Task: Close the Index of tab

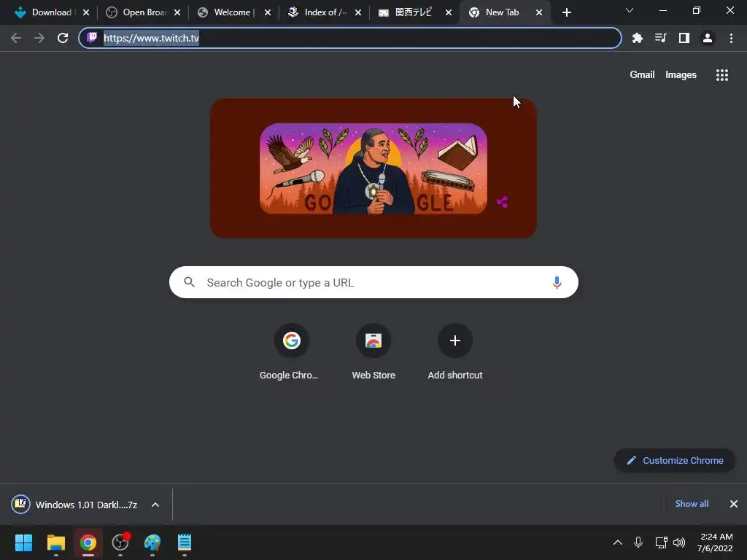Action: point(357,12)
